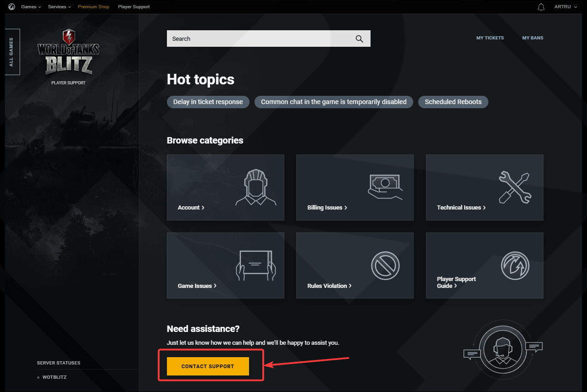This screenshot has width=587, height=392.
Task: Open the Technical Issues category link
Action: (461, 208)
